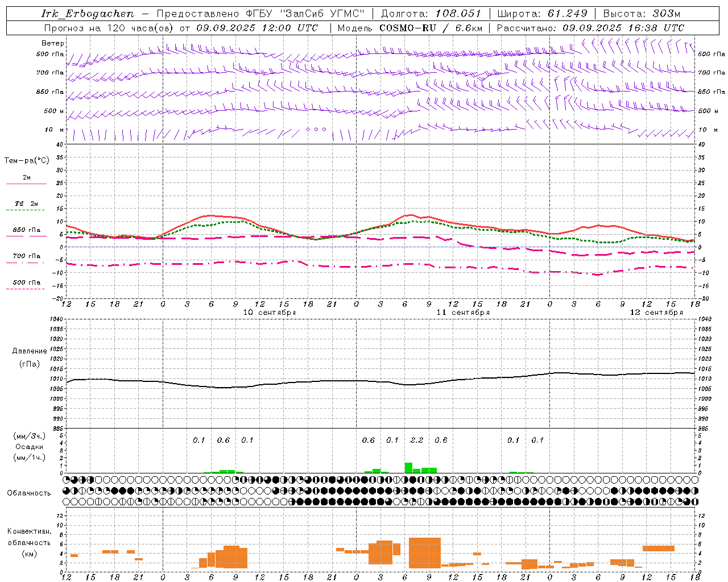
Task: Select the model name COSMO-RU / 6.6км
Action: click(x=431, y=28)
